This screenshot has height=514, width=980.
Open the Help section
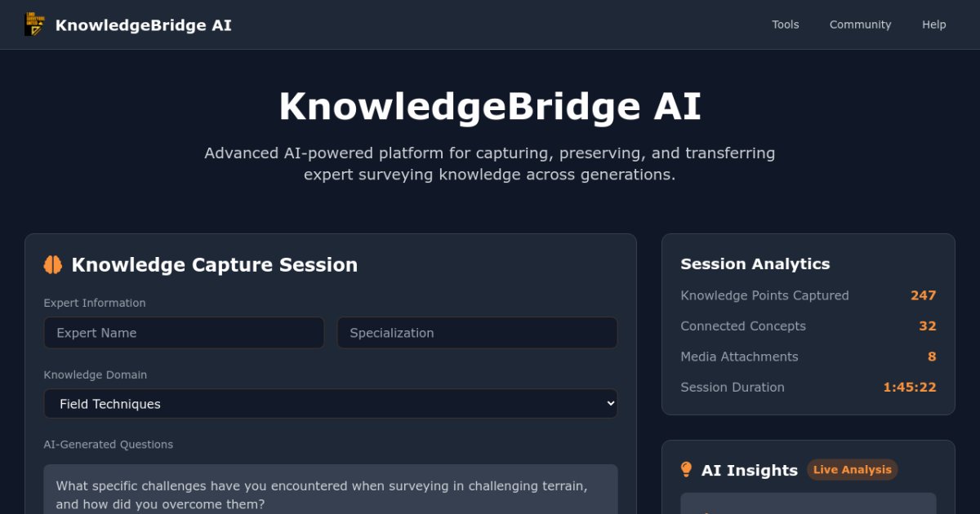(x=933, y=24)
